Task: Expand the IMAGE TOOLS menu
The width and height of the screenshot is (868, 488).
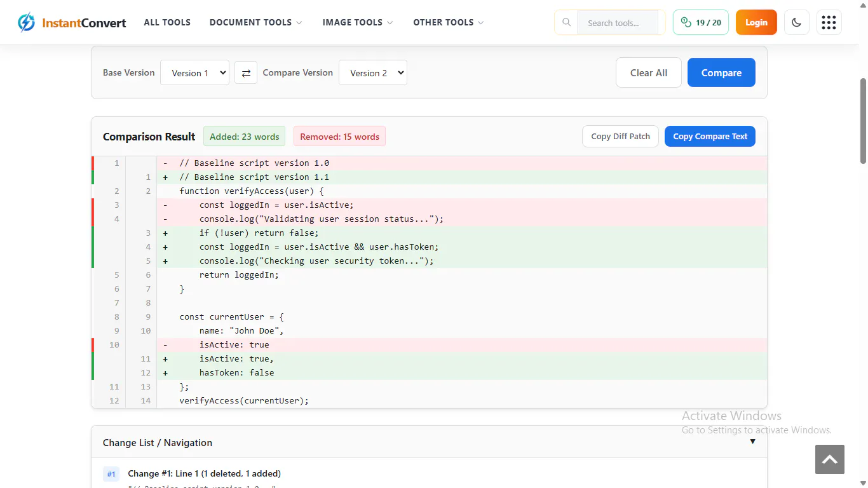Action: click(358, 22)
